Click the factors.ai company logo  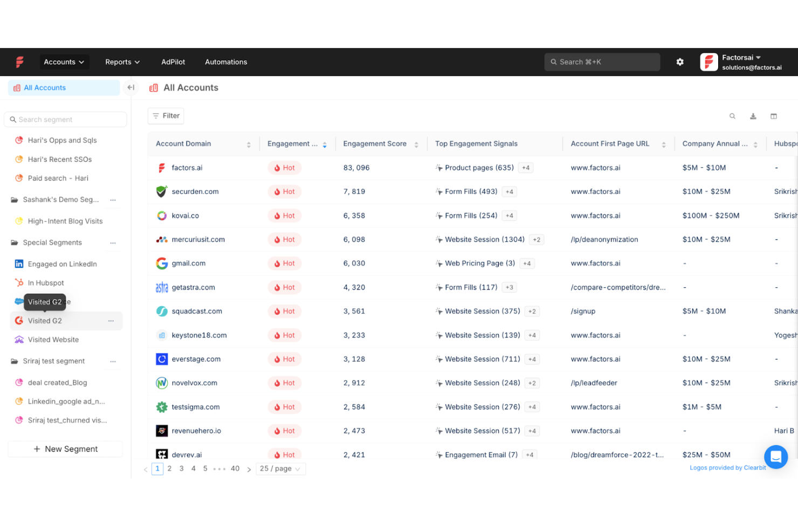click(x=162, y=168)
